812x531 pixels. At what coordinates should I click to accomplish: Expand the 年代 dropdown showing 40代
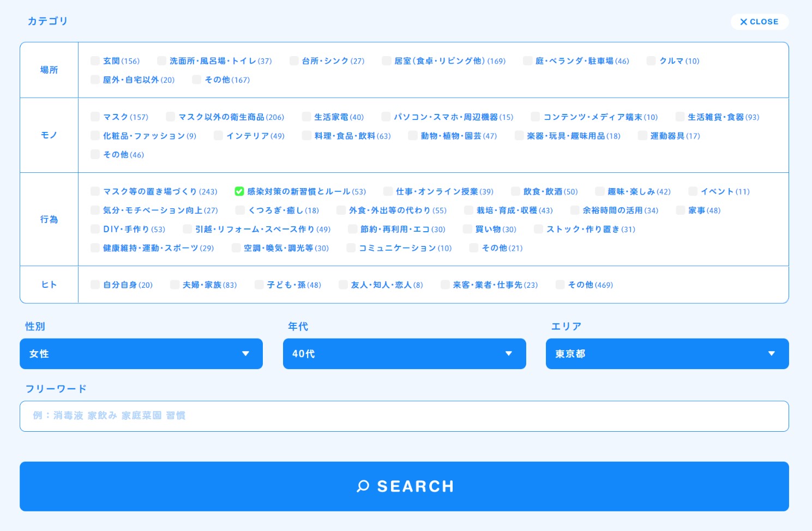(x=404, y=354)
